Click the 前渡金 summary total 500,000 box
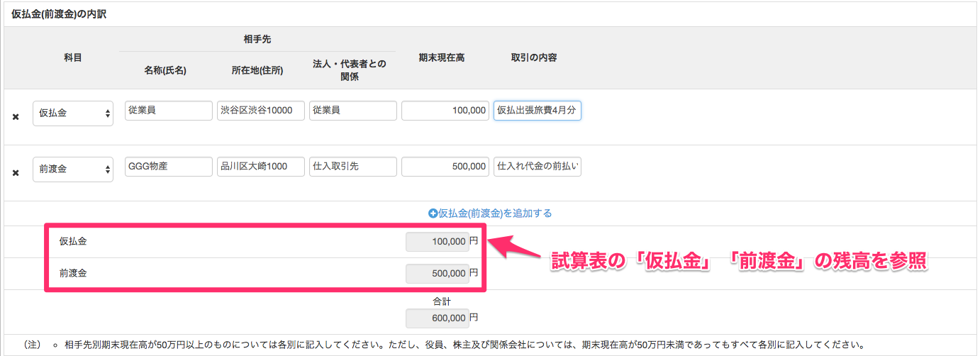This screenshot has height=356, width=980. (436, 272)
